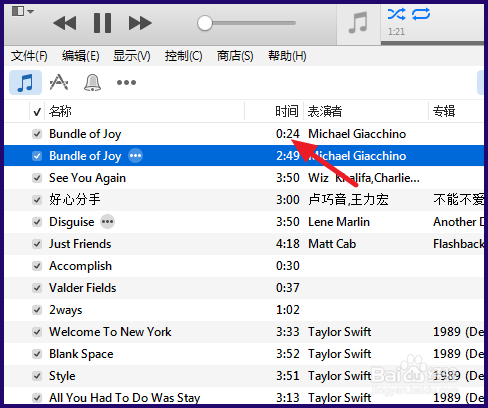Click the Flashback album cell
This screenshot has width=488, height=408.
tap(458, 244)
